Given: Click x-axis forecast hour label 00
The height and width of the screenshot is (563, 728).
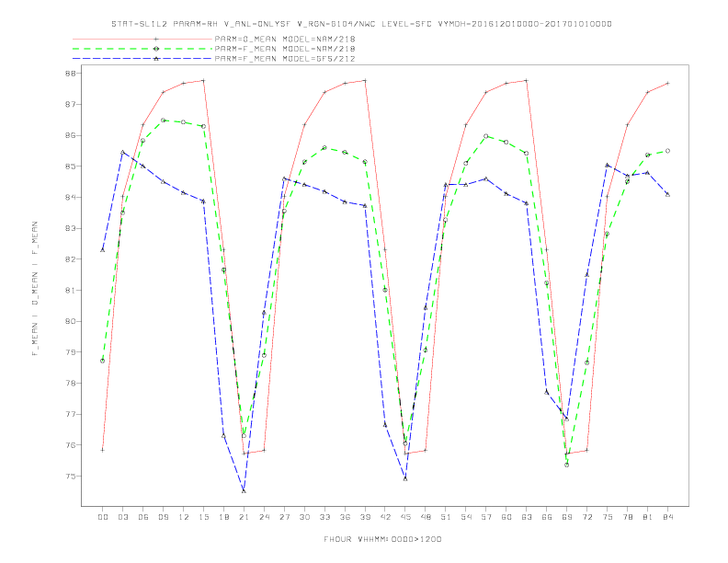Looking at the screenshot, I should click(103, 517).
